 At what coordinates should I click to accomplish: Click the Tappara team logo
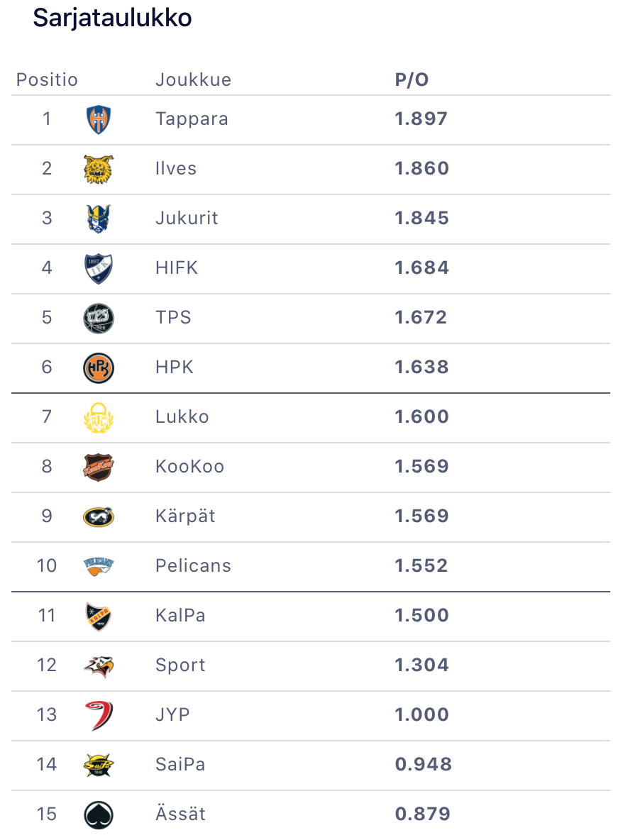pos(98,119)
